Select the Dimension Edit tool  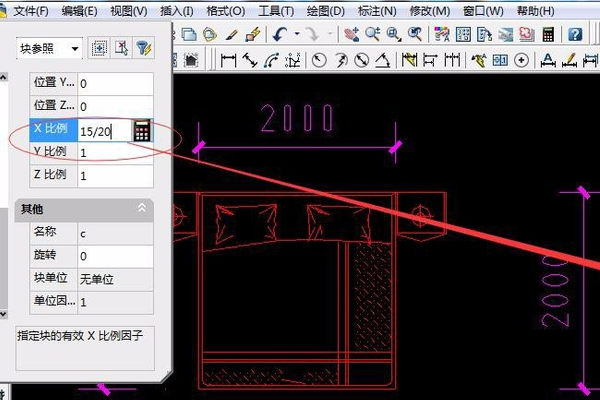tap(548, 60)
